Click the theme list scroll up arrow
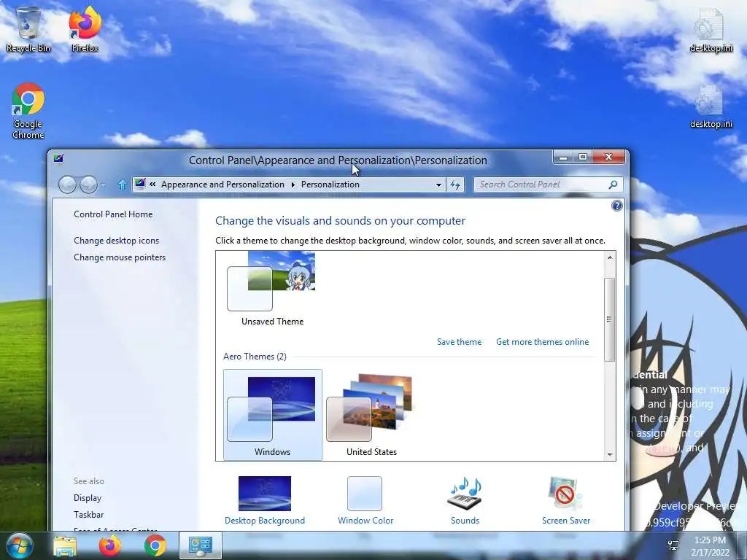Viewport: 747px width, 560px height. [x=609, y=257]
